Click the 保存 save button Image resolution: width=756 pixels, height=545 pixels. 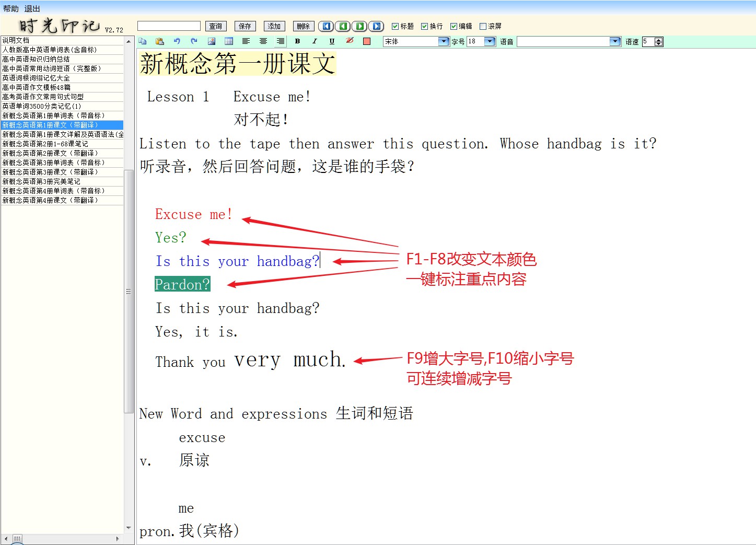tap(245, 26)
